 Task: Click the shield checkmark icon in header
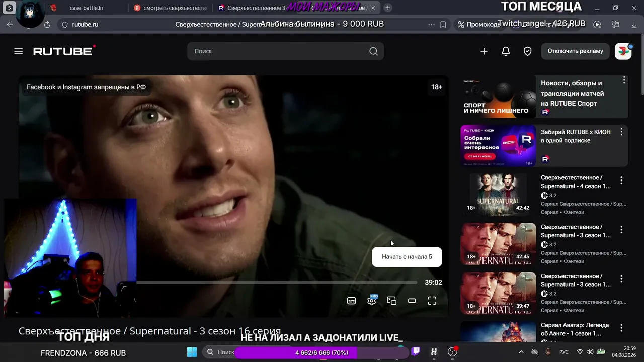click(x=527, y=51)
